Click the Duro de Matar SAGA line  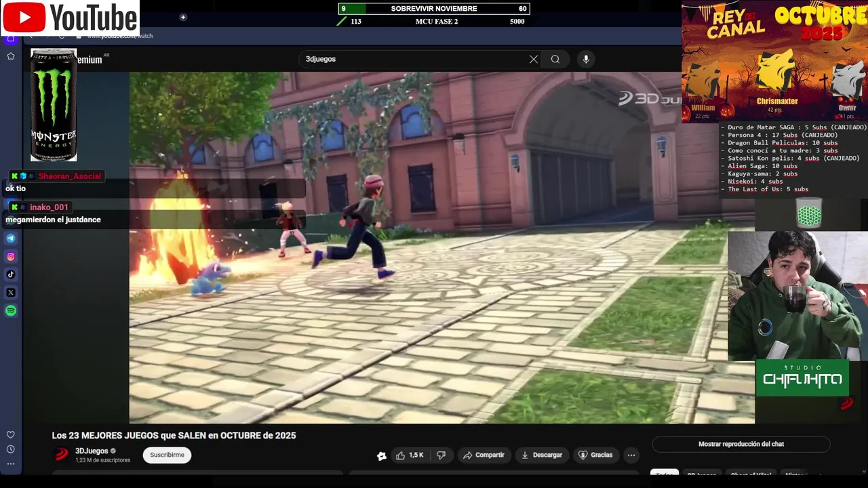[x=793, y=127]
